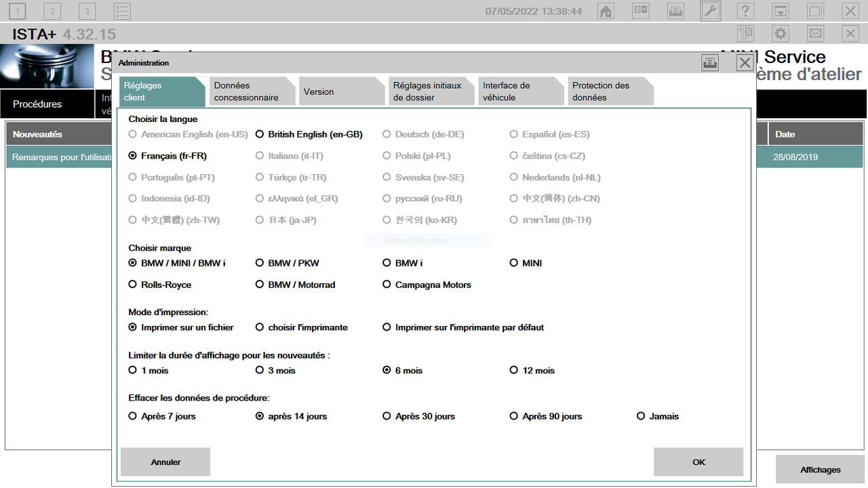Click the 28/08/2019 date cell

tap(816, 157)
